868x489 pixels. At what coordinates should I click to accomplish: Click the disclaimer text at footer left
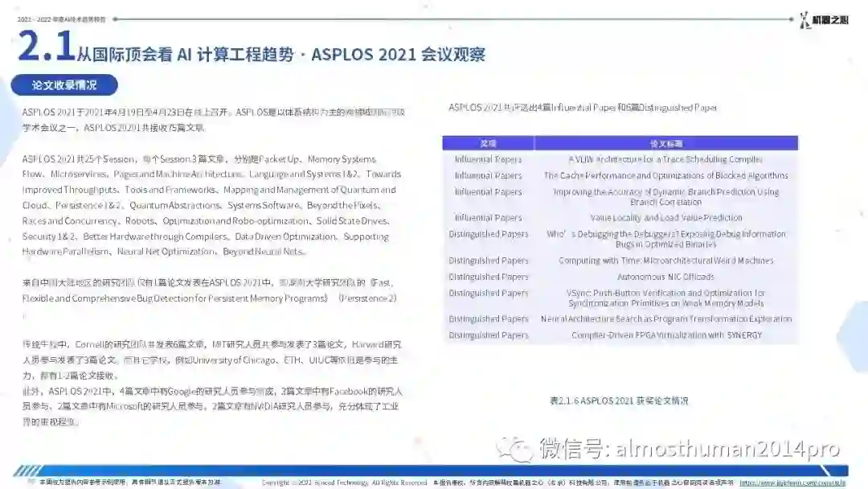point(129,483)
